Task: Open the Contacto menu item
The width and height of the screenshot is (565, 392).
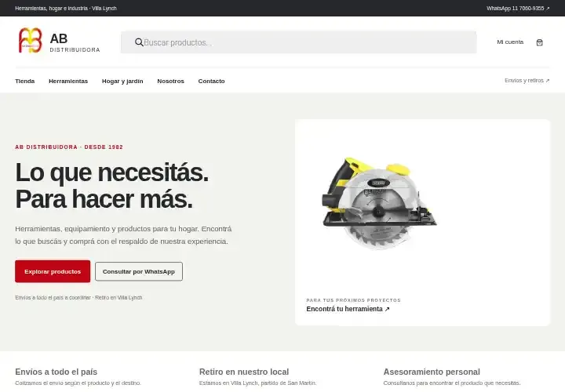Action: click(x=211, y=81)
